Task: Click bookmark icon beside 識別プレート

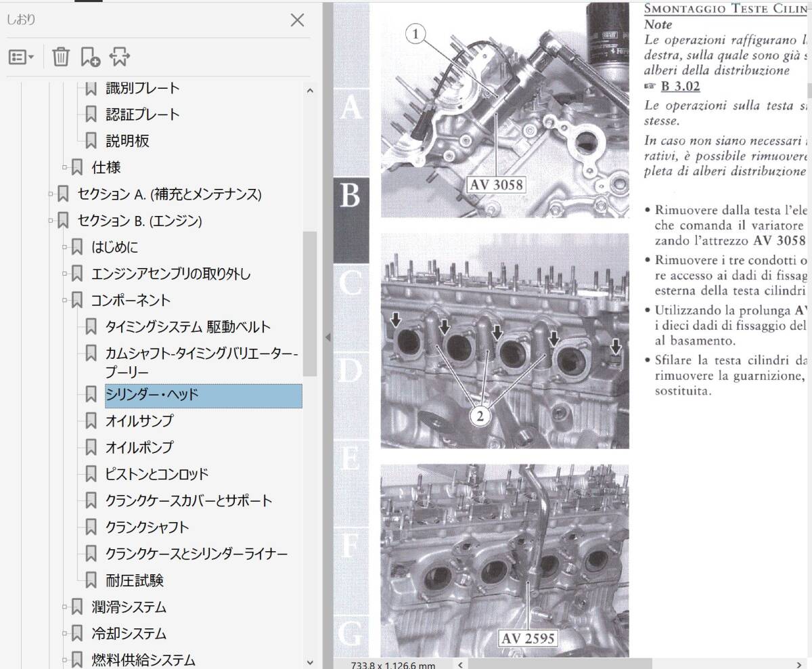Action: [91, 88]
